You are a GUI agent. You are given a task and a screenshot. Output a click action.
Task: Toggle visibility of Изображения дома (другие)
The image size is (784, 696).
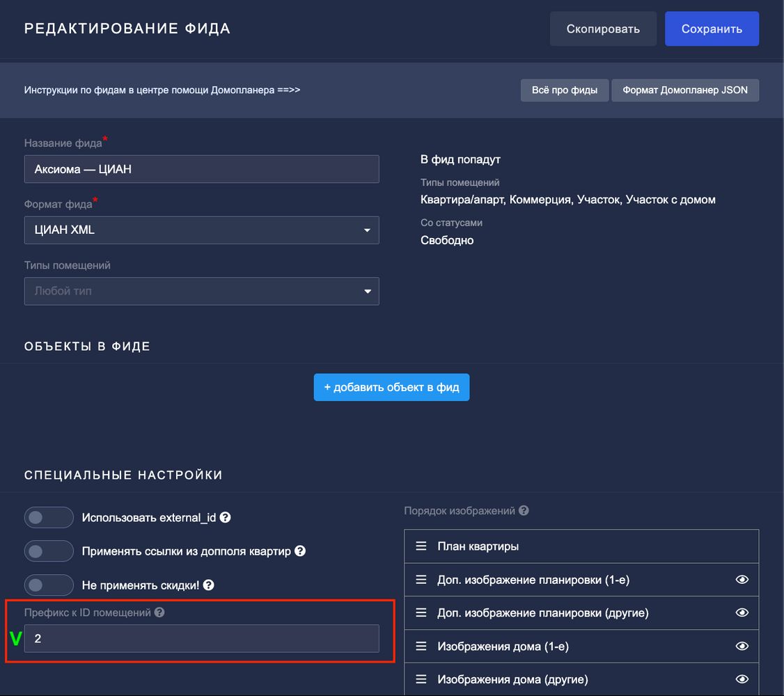[x=742, y=679]
